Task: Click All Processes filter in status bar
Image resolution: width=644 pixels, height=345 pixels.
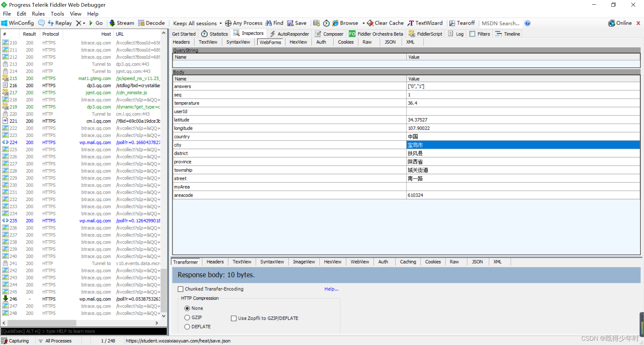Action: pyautogui.click(x=55, y=341)
